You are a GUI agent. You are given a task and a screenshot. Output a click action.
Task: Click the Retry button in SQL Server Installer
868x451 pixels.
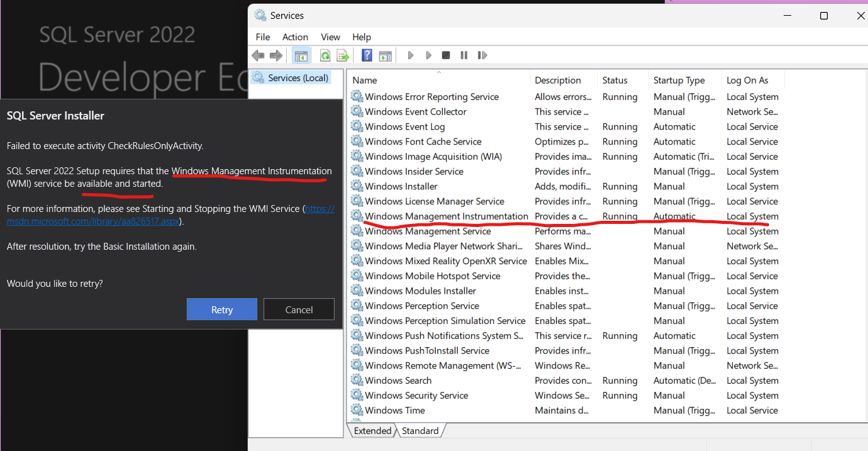221,309
